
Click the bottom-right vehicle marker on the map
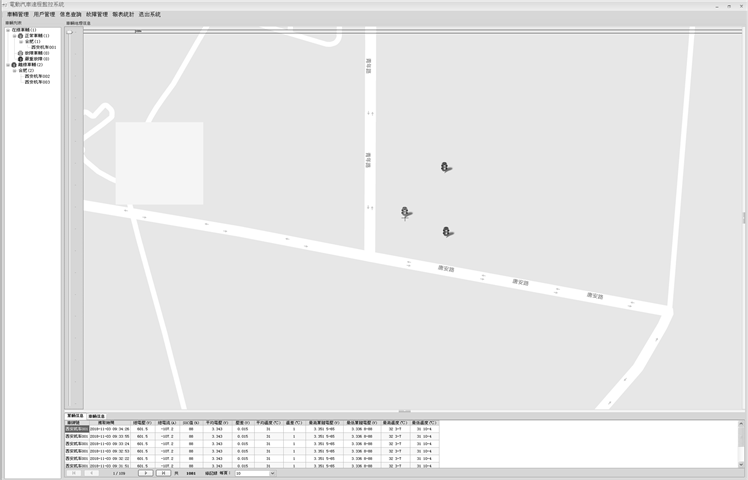click(x=447, y=232)
